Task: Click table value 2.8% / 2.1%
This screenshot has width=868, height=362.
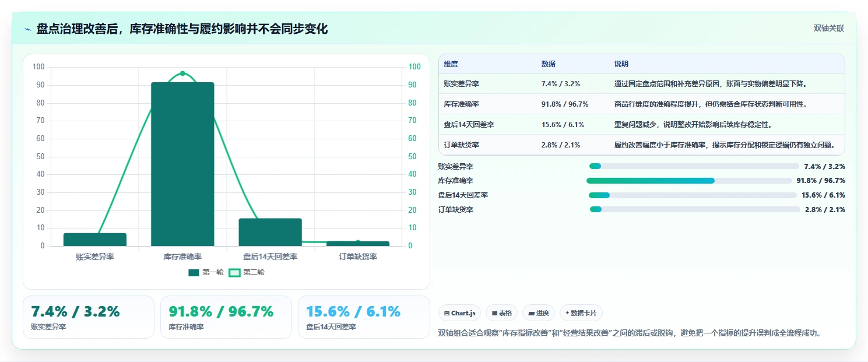Action: [561, 145]
